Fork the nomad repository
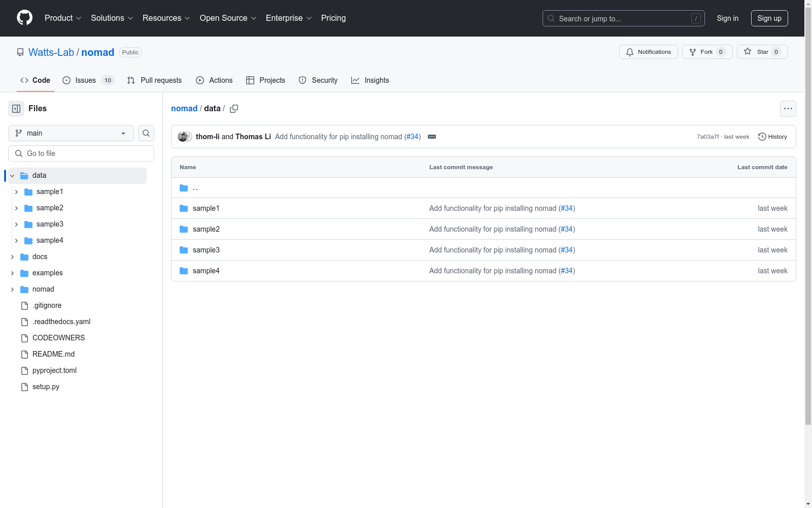 pos(707,52)
